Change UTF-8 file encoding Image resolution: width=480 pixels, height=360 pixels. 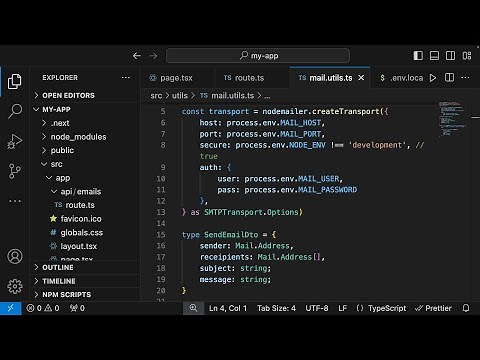[x=317, y=308]
